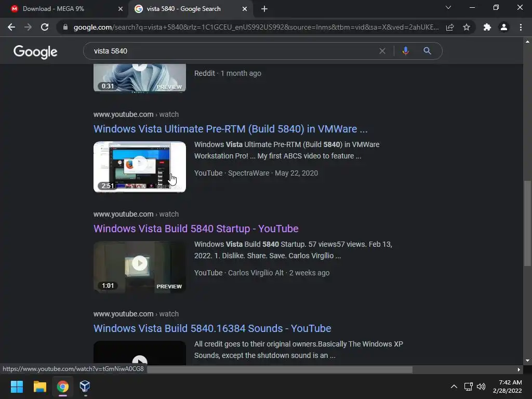
Task: Click the Chrome taskbar icon
Action: click(63, 387)
